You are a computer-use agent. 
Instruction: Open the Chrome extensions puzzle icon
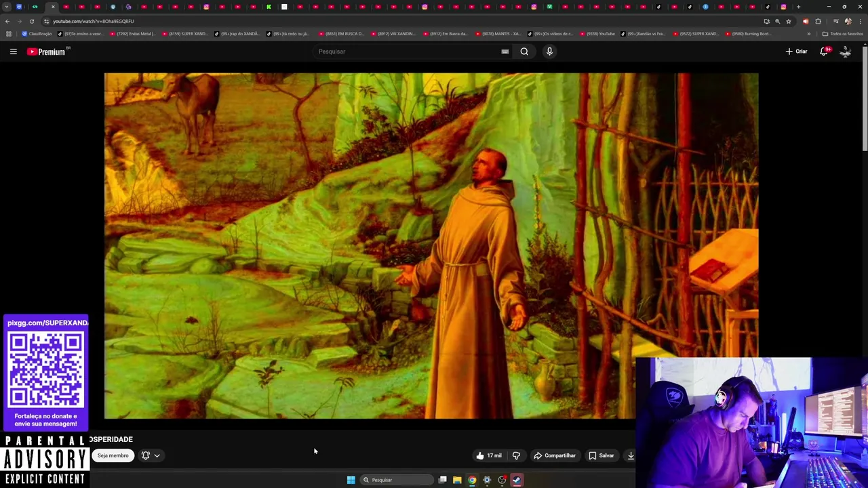(x=818, y=21)
